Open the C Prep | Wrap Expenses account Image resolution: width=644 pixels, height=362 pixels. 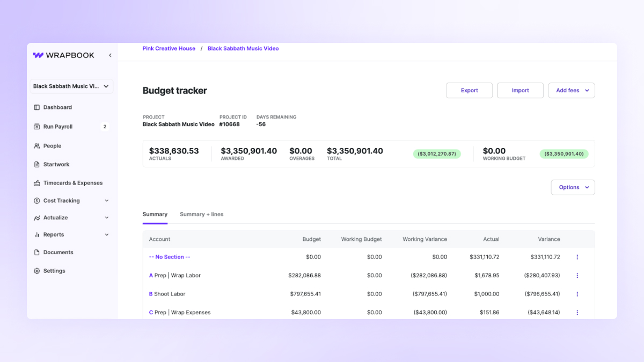[180, 313]
